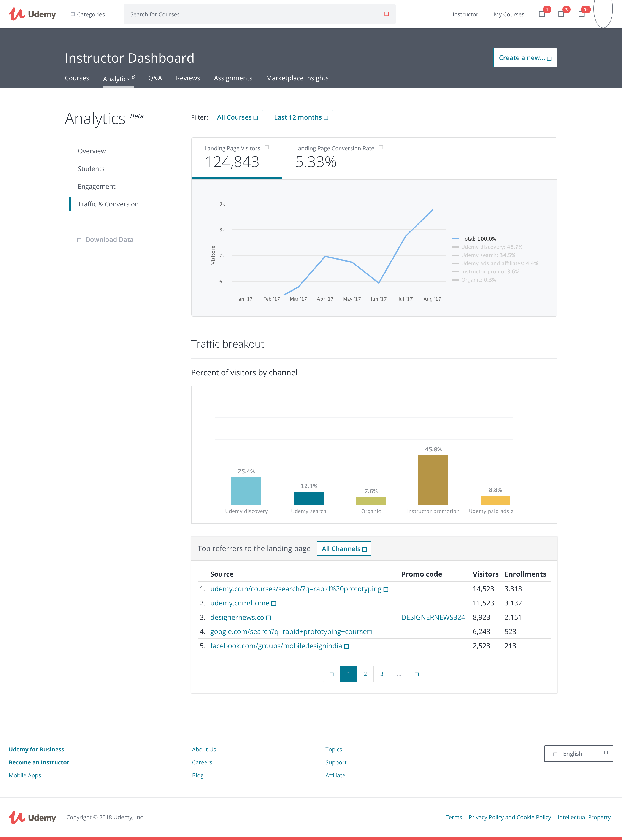Select the Landing Page Visitors metric tab

click(x=237, y=158)
